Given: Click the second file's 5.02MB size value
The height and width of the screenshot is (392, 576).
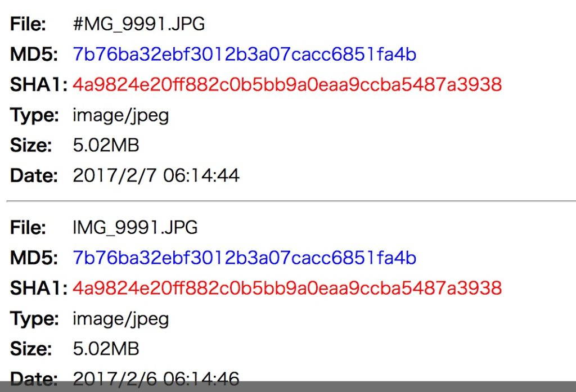Looking at the screenshot, I should pyautogui.click(x=106, y=348).
